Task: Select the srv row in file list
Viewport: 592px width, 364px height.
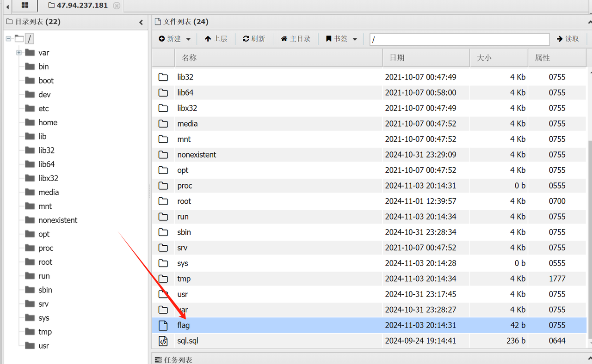Action: [x=369, y=248]
